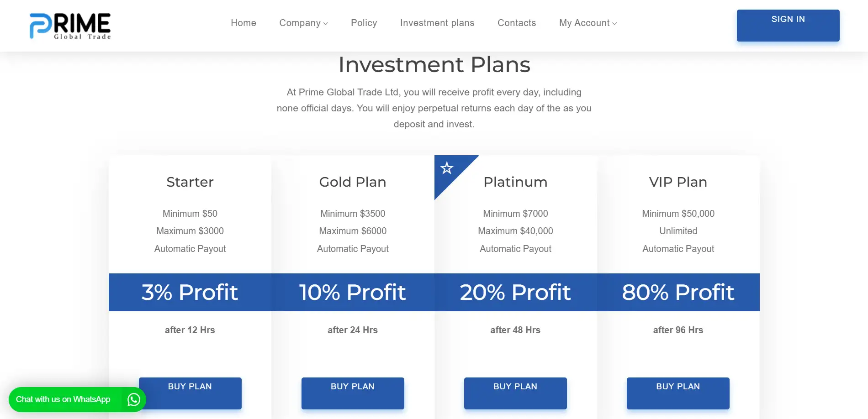Viewport: 868px width, 419px height.
Task: Expand the Company dropdown menu
Action: 303,23
